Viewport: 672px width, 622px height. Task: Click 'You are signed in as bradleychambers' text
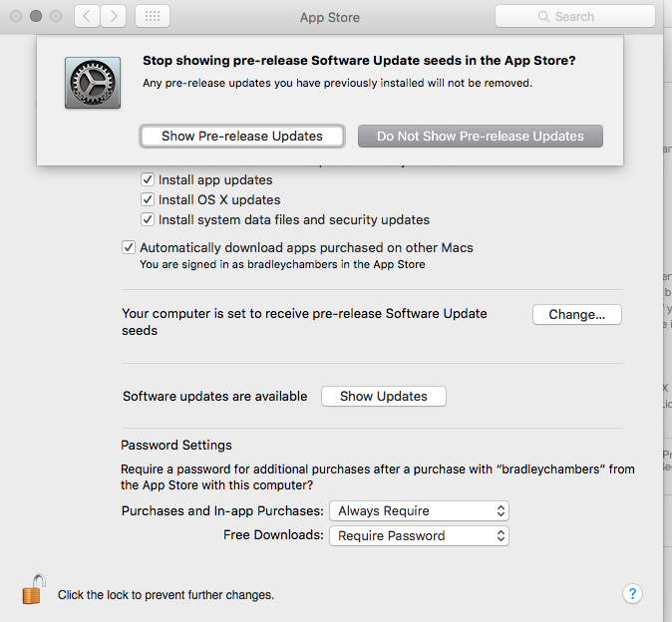[282, 264]
